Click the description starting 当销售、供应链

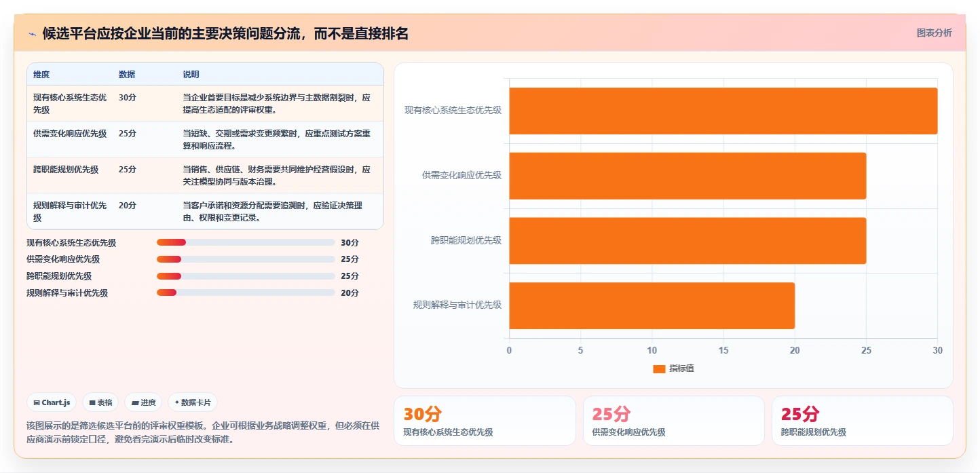277,176
